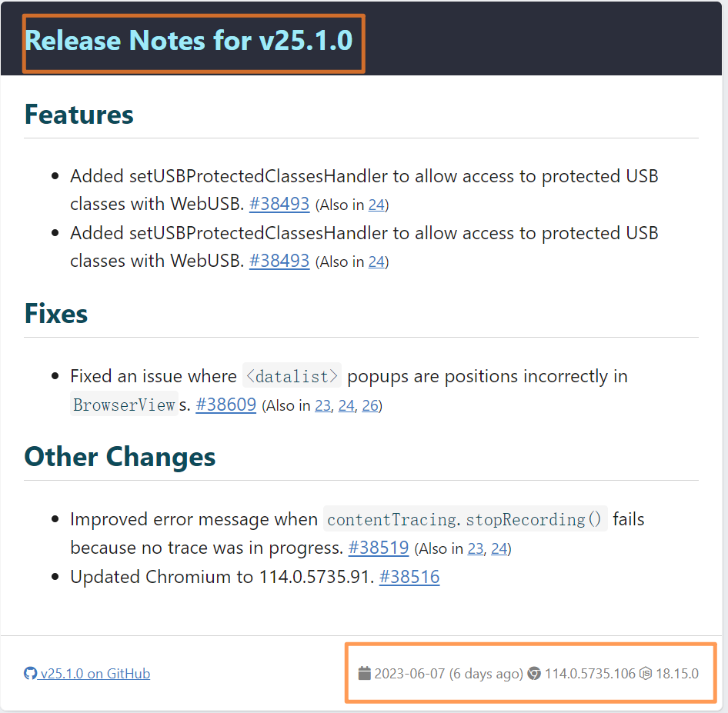Follow the 26 link in the Fixes bullet
Screen dimensions: 728x713
pyautogui.click(x=370, y=405)
